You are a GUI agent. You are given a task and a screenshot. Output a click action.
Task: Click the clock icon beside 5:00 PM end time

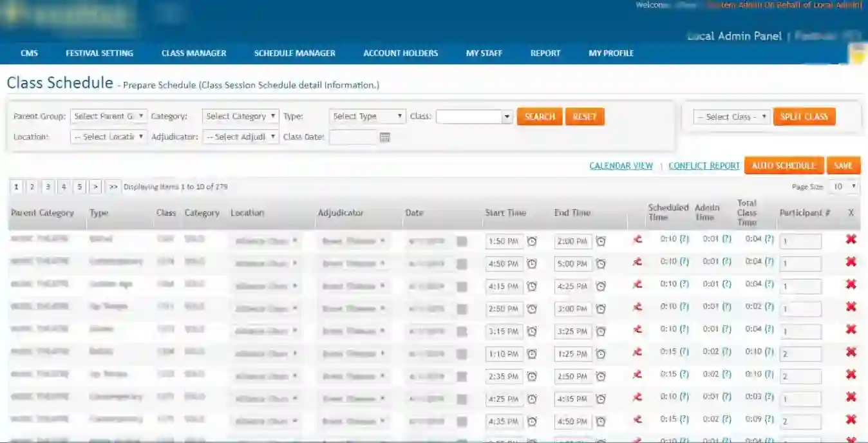[601, 264]
